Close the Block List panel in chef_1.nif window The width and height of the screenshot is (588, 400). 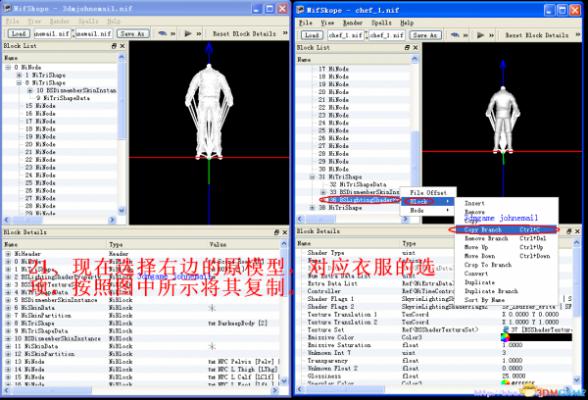tap(416, 48)
